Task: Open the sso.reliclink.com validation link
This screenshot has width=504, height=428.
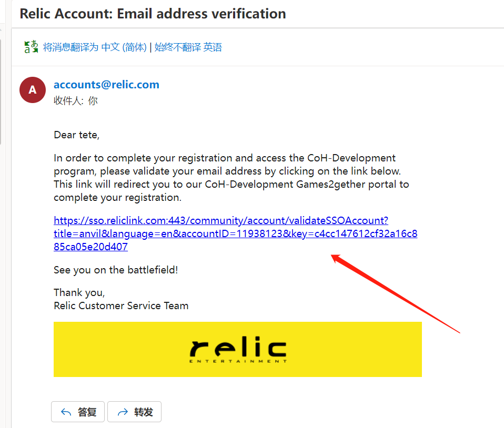Action: (x=235, y=233)
